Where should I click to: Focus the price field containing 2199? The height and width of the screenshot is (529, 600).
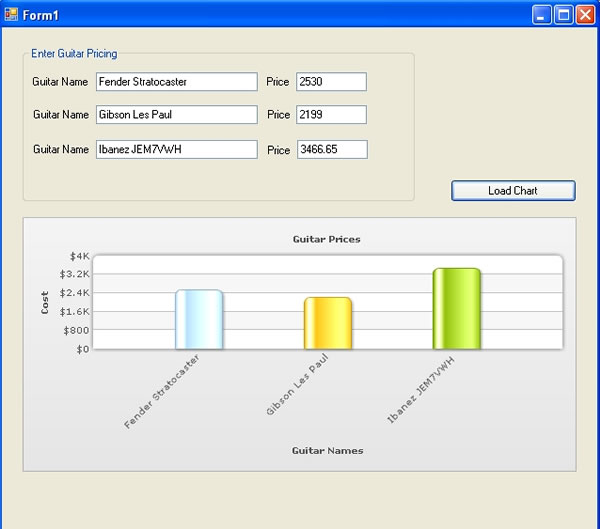tap(331, 115)
